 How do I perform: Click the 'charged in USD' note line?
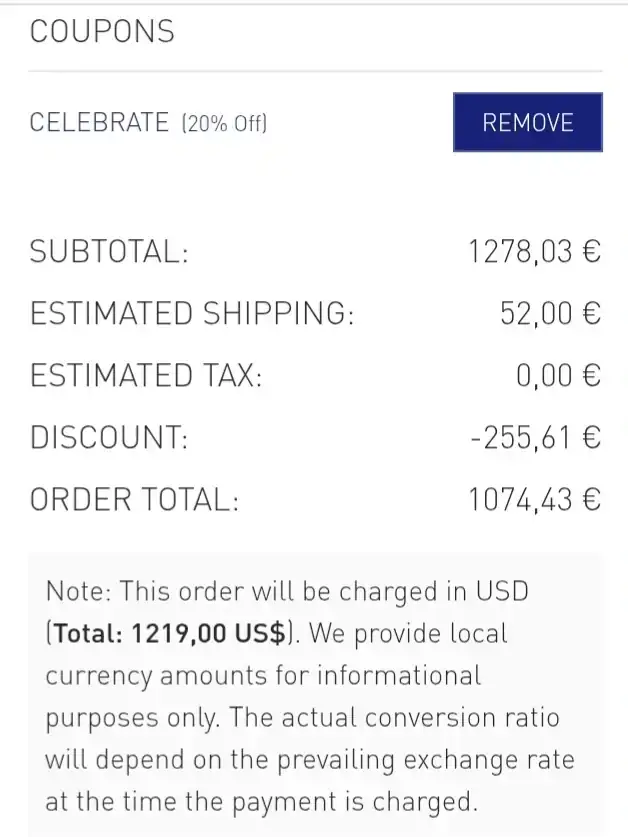tap(287, 591)
